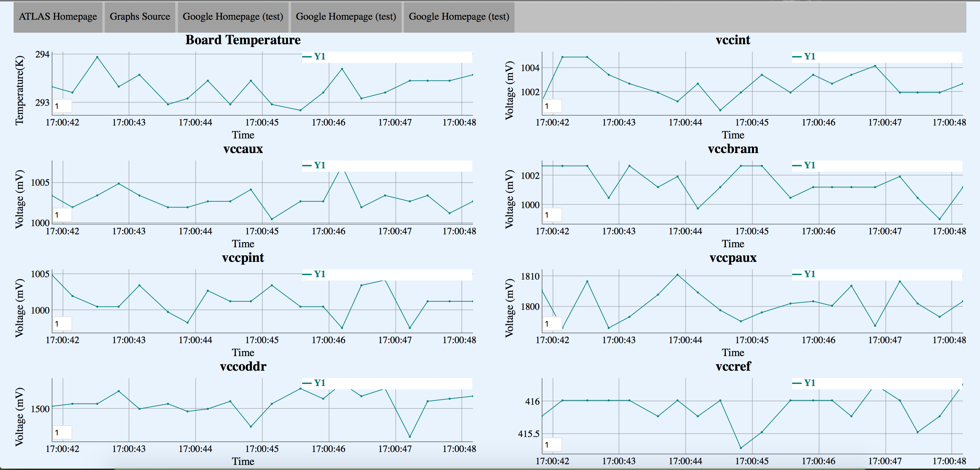Click the first Google Homepage (test) tab
This screenshot has height=470, width=980.
[233, 17]
